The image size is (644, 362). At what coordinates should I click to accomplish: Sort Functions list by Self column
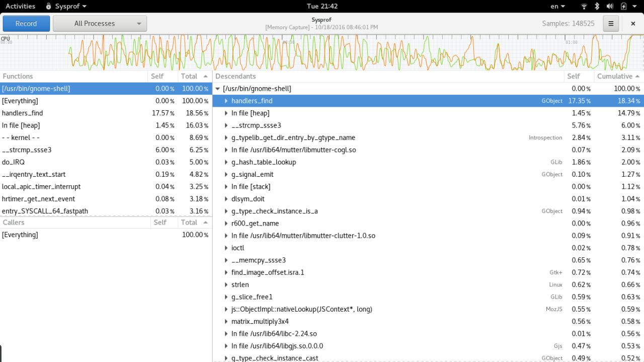click(x=163, y=76)
